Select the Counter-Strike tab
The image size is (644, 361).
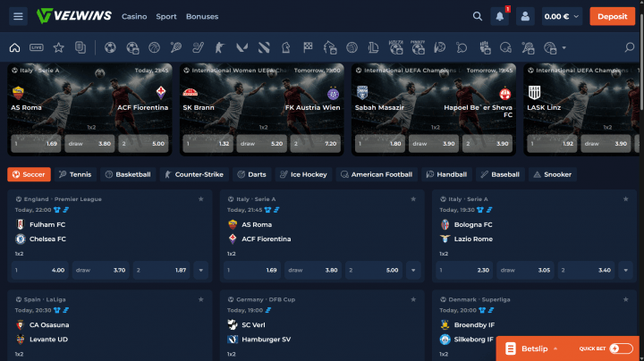pos(194,174)
